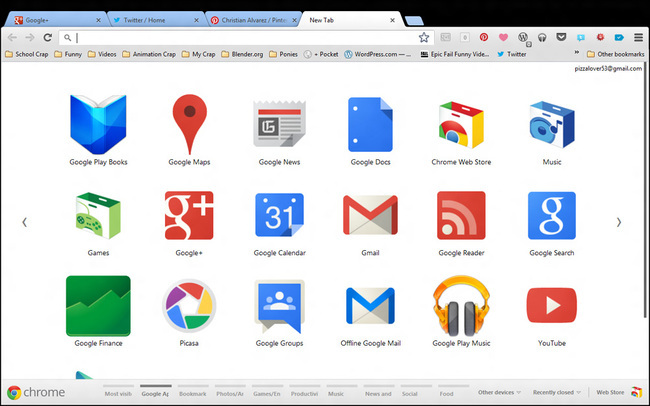Click in the address bar field

pyautogui.click(x=247, y=38)
